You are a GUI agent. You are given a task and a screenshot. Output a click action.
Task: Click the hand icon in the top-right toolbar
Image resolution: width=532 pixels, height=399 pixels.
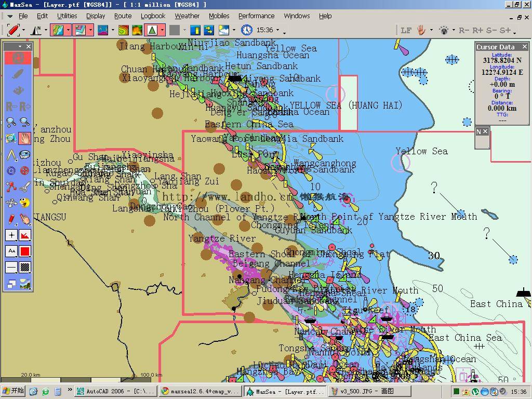click(x=421, y=30)
